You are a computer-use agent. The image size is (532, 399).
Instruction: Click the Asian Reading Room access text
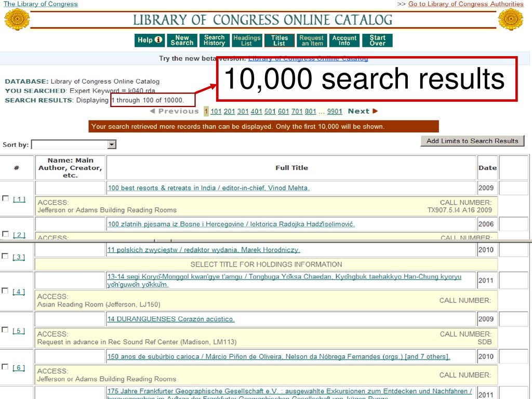[x=99, y=304]
